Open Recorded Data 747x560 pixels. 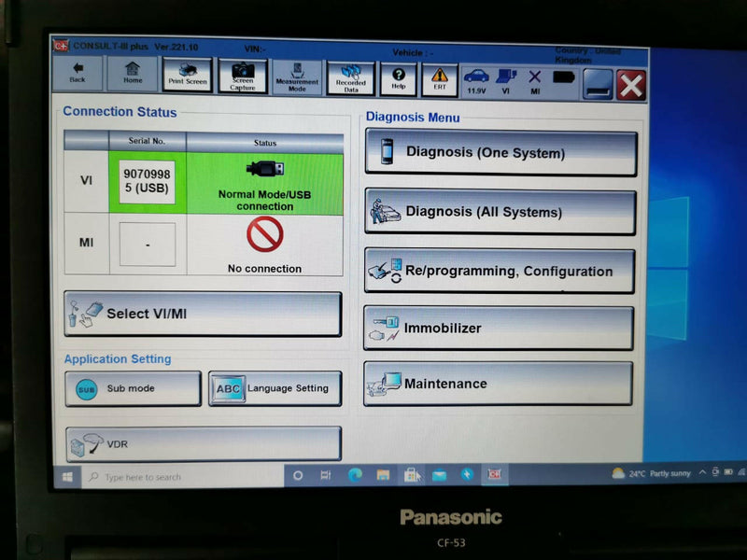[x=350, y=76]
